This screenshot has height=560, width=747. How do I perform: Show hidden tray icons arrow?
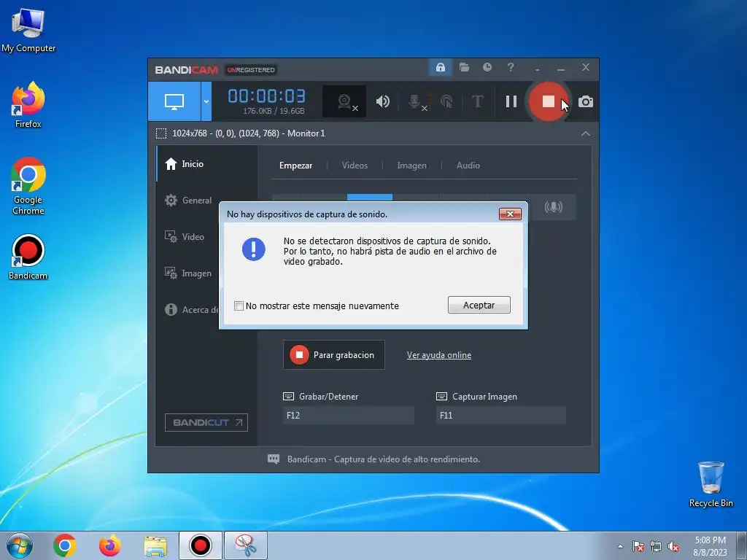620,546
